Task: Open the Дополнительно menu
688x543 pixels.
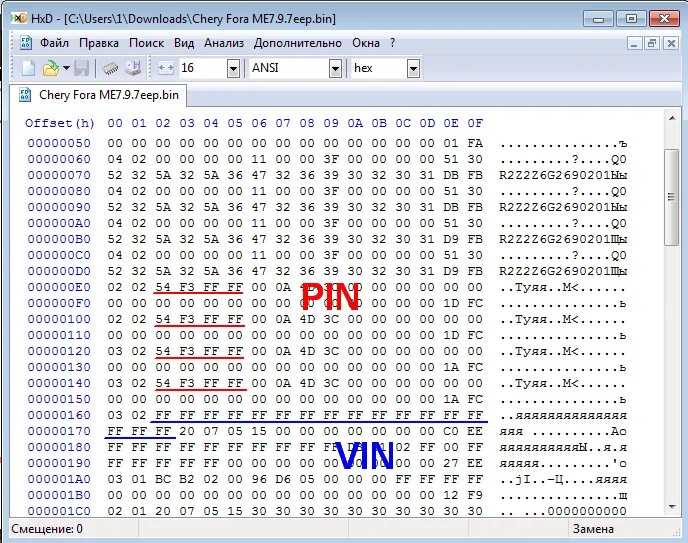Action: point(297,43)
